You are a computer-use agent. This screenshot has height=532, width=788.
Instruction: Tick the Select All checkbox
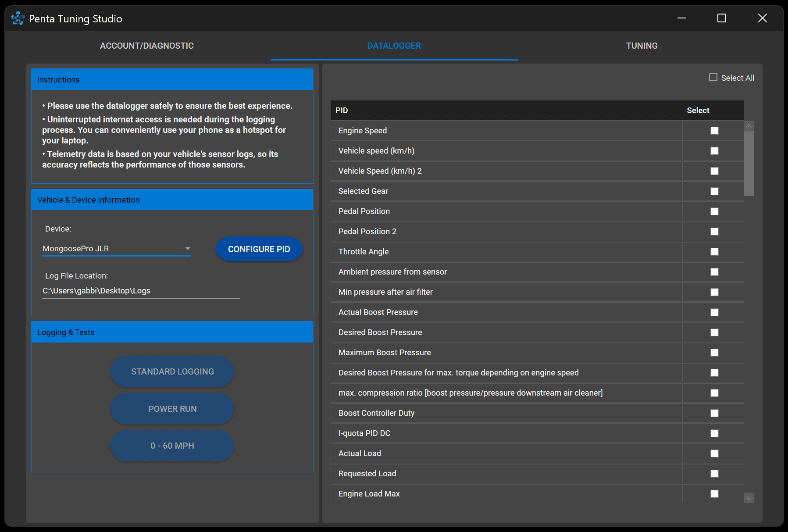pos(713,78)
